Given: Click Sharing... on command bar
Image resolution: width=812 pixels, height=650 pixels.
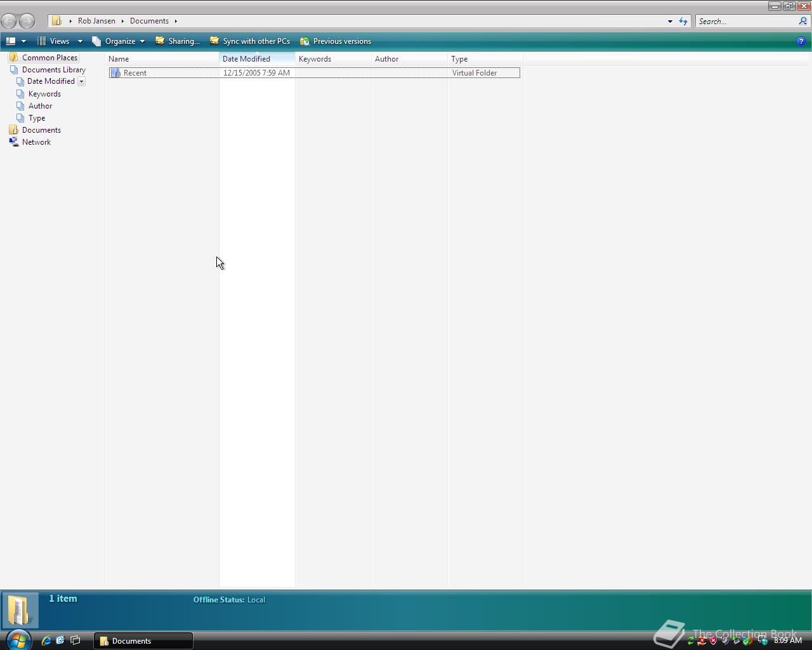Looking at the screenshot, I should [x=178, y=41].
